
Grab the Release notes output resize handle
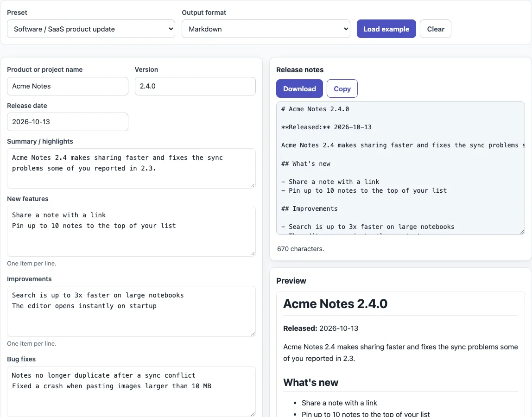(522, 232)
